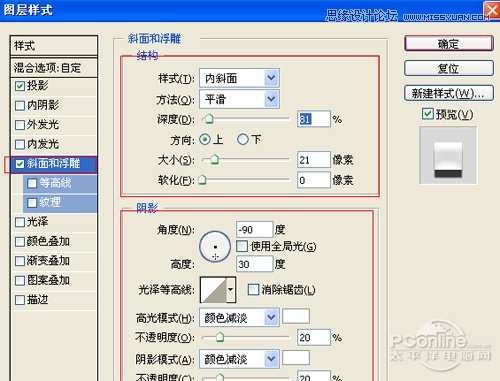Enable the 消除锯齿(L) checkbox
Viewport: 500px width, 381px height.
(253, 289)
